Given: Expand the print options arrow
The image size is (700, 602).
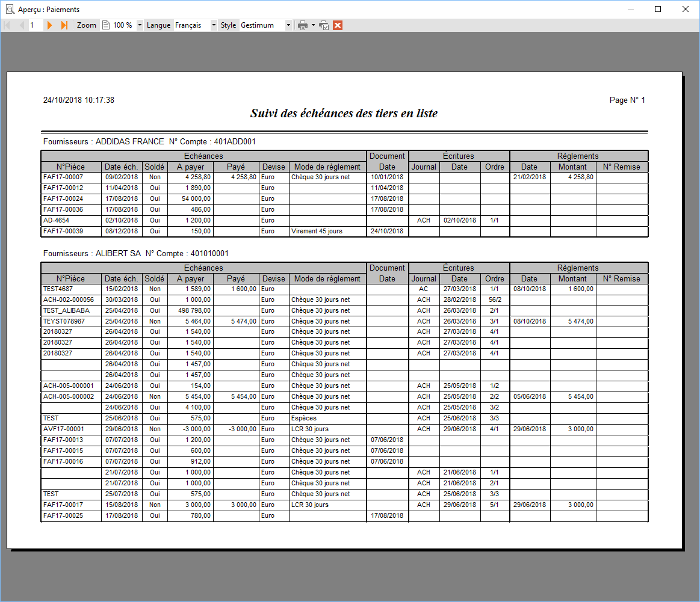Looking at the screenshot, I should [313, 25].
